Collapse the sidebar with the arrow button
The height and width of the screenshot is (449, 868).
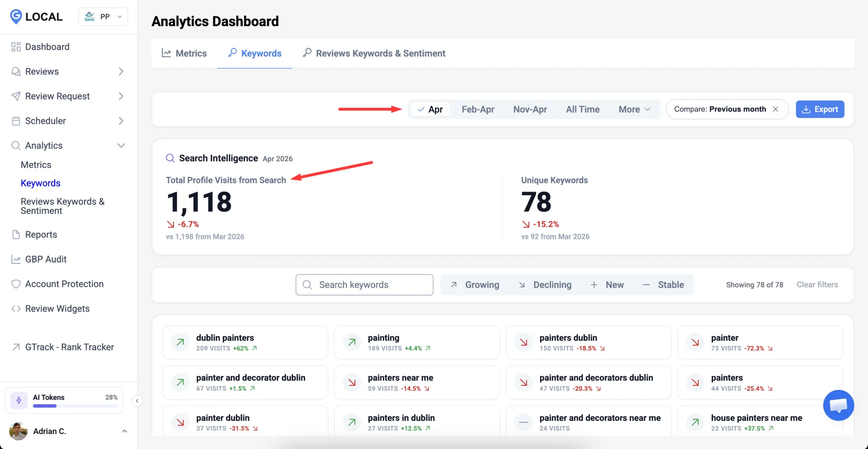point(137,401)
